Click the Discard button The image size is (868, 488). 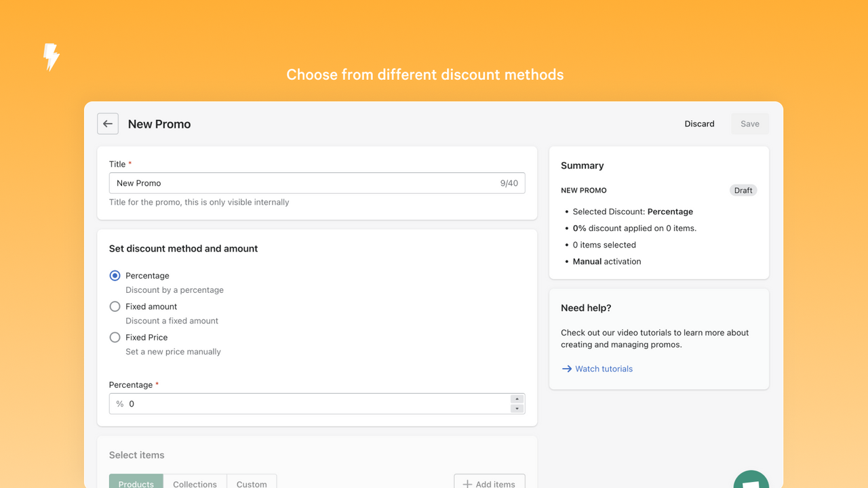[699, 124]
